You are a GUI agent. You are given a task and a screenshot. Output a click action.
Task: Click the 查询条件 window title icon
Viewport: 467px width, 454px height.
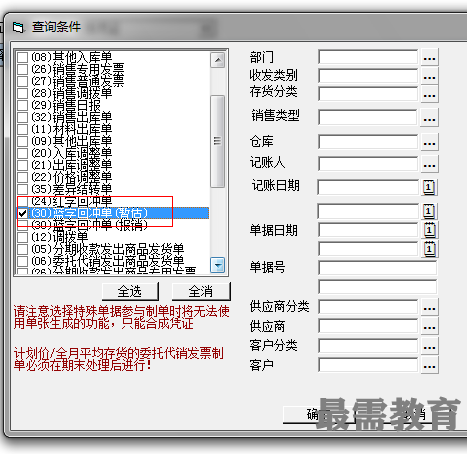(x=19, y=27)
